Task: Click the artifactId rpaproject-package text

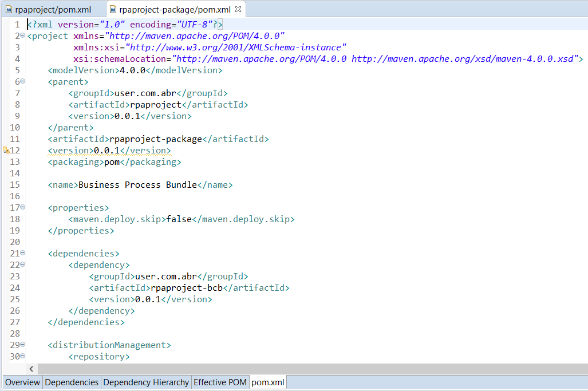Action: point(156,139)
